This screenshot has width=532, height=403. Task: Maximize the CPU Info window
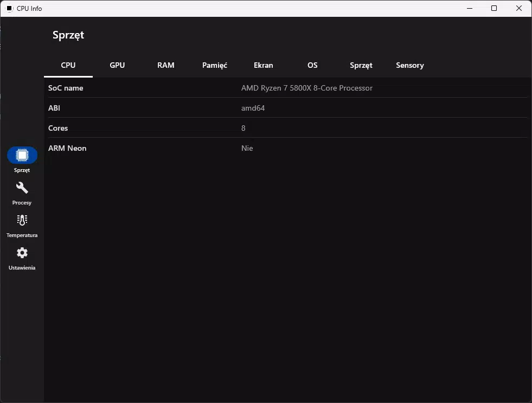tap(494, 9)
